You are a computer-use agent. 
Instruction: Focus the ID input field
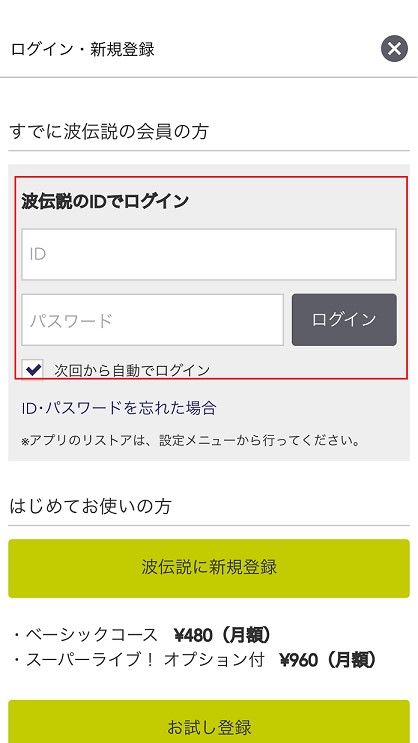pos(209,254)
